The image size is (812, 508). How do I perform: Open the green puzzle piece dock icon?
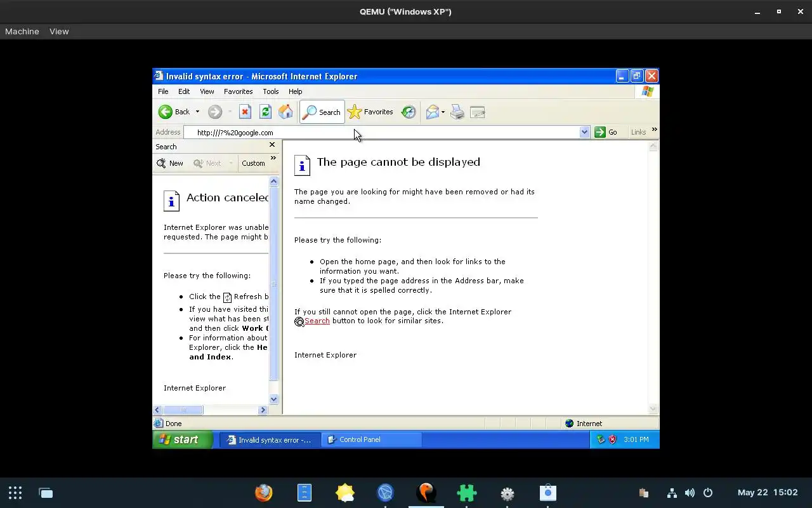coord(467,493)
